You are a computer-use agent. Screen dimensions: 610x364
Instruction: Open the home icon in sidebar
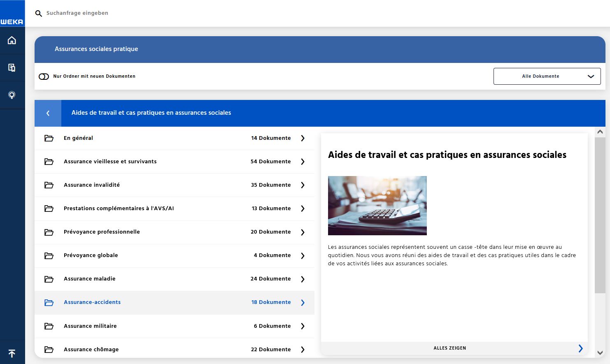coord(12,40)
